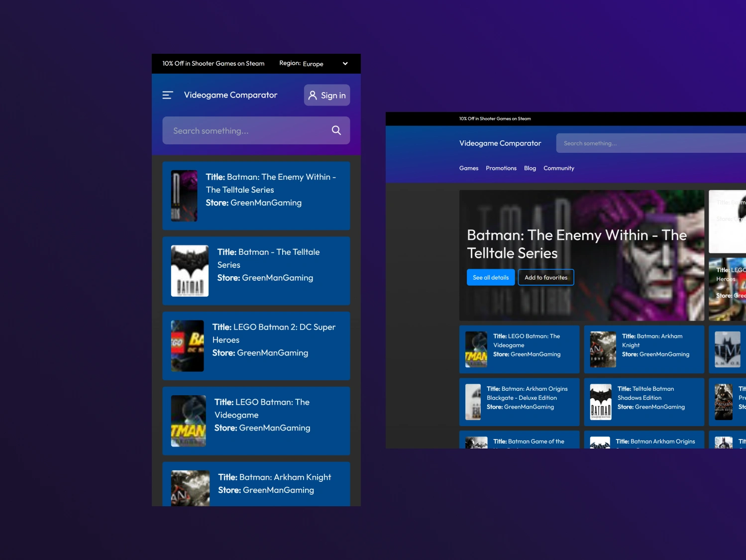Click the See all details button
The height and width of the screenshot is (560, 746).
(491, 277)
